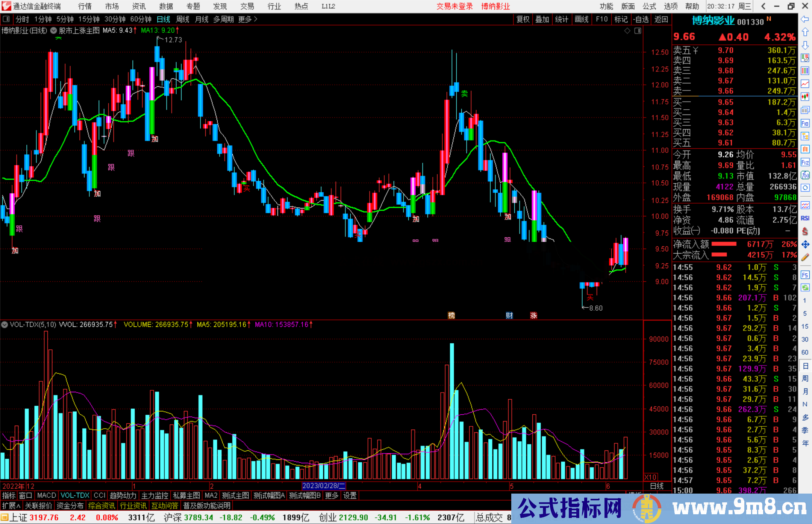Click the four-way move arrows icon
This screenshot has width=812, height=524.
(x=805, y=245)
